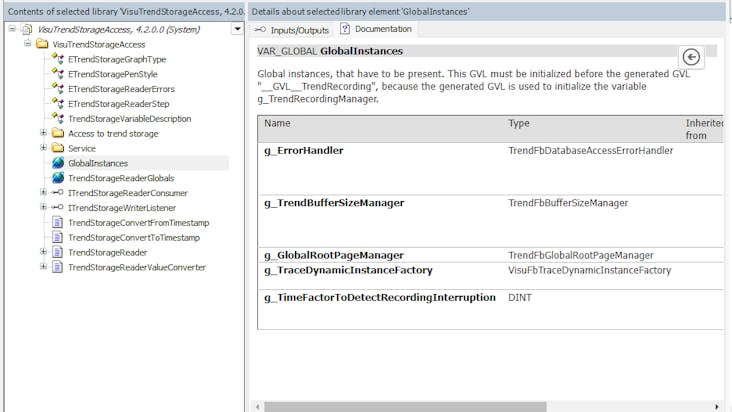Click the TrendStorageReaderGlobals globe icon
This screenshot has height=412, width=732.
point(58,178)
